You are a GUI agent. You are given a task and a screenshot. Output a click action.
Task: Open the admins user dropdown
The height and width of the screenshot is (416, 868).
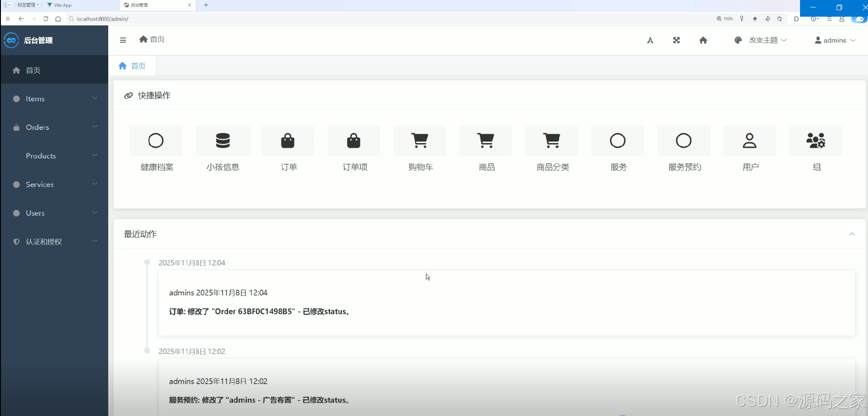835,40
